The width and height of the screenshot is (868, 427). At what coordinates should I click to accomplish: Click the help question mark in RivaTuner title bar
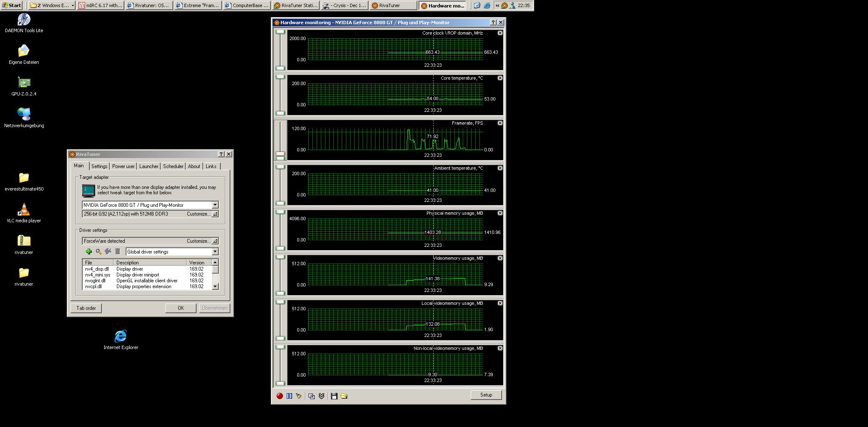click(x=221, y=154)
